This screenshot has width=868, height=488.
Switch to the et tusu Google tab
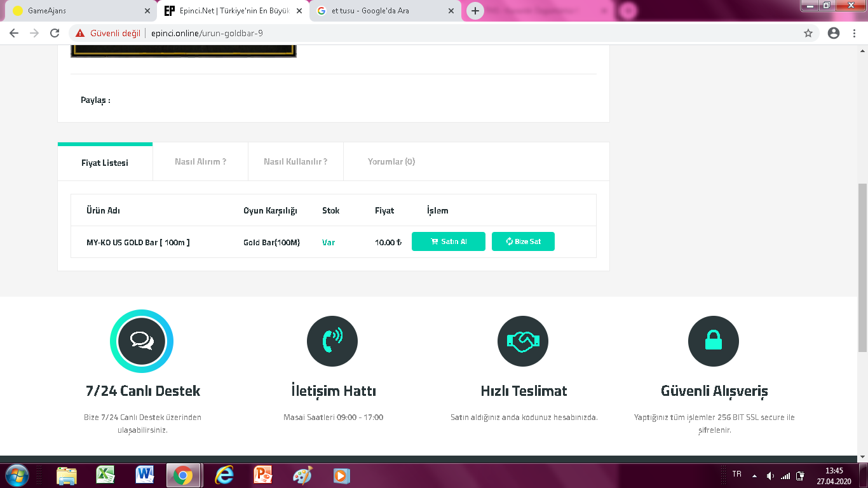point(384,11)
